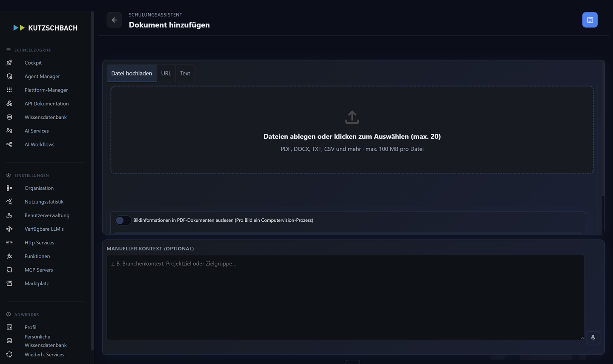Open Wissensdatenbank under Schnellzugriff
This screenshot has width=613, height=364.
click(46, 117)
